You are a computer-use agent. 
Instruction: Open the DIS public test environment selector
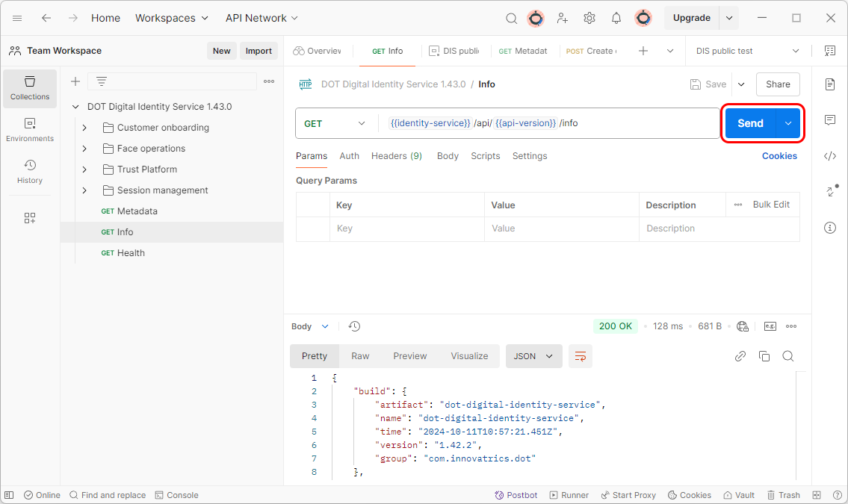pyautogui.click(x=747, y=51)
